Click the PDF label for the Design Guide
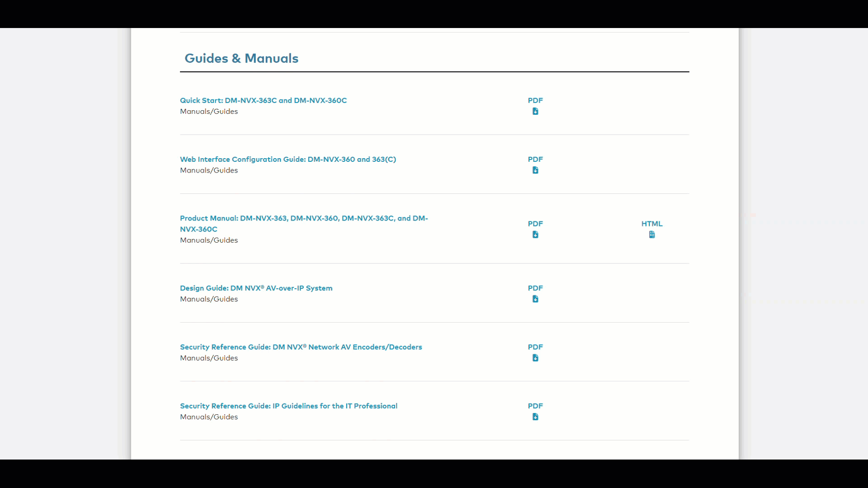The width and height of the screenshot is (868, 488). coord(535,288)
